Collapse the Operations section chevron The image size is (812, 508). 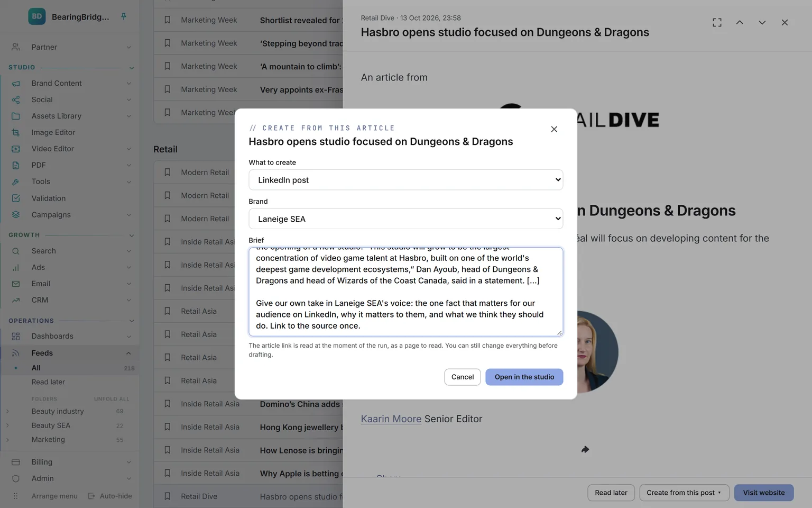[131, 321]
